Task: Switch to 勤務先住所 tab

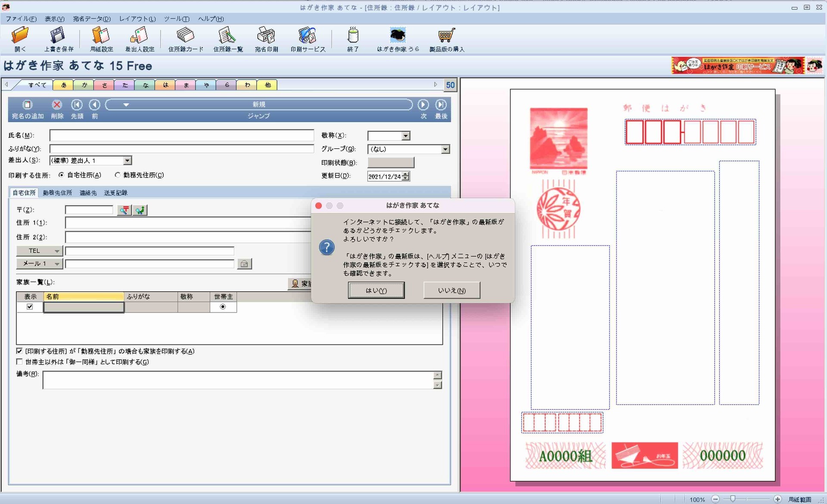Action: [x=57, y=193]
